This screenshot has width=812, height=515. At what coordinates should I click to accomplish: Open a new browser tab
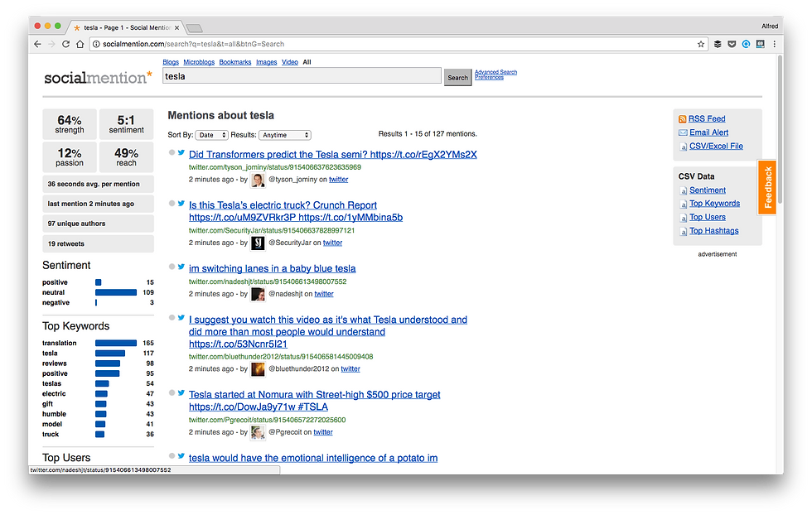[194, 28]
